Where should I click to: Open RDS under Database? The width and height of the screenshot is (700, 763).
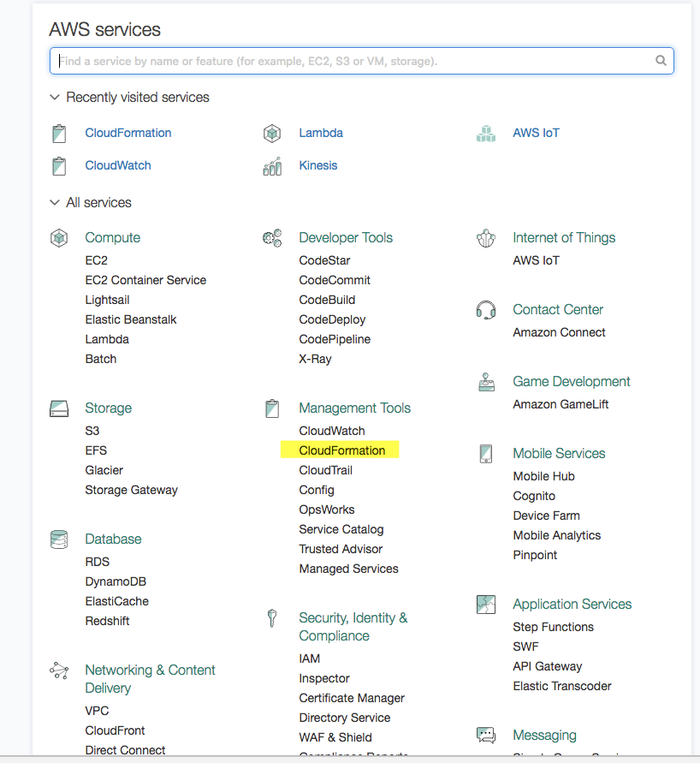[x=98, y=562]
